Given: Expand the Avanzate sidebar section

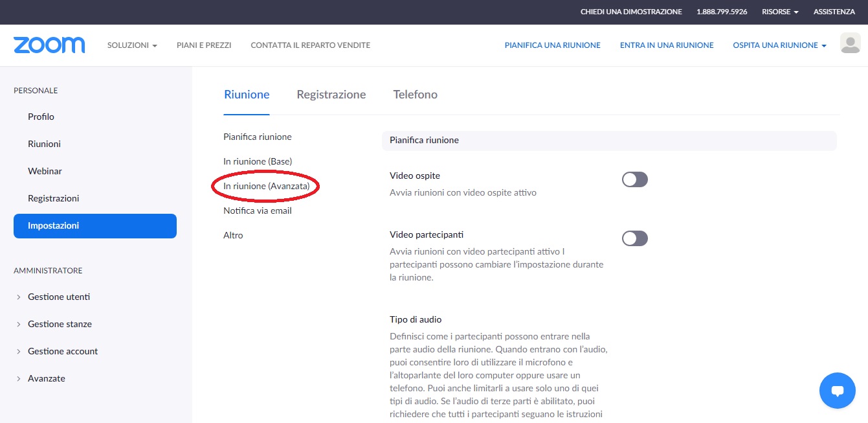Looking at the screenshot, I should click(46, 378).
